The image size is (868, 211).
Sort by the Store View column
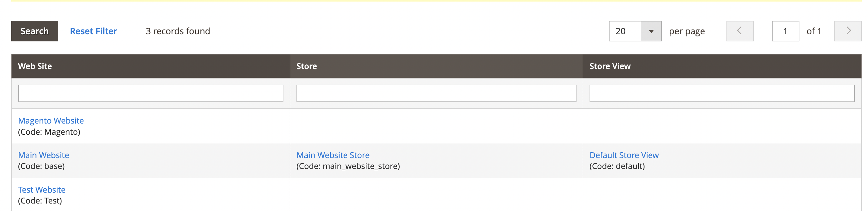click(x=610, y=66)
